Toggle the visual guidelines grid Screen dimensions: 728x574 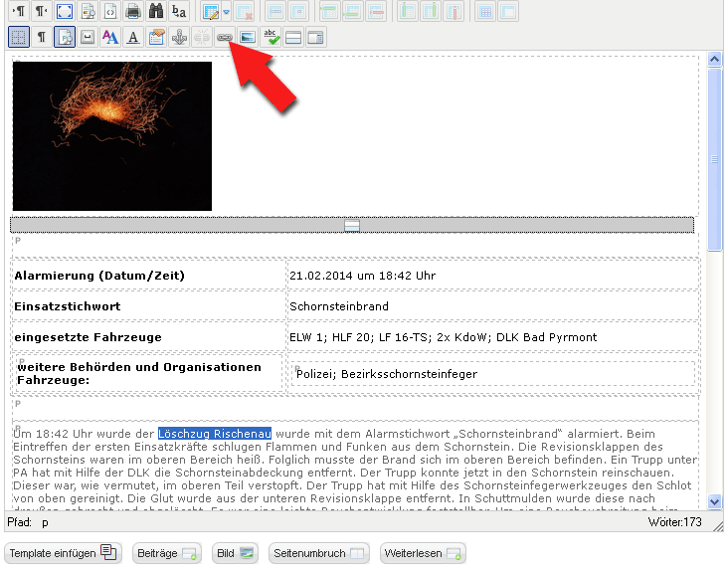(x=19, y=37)
